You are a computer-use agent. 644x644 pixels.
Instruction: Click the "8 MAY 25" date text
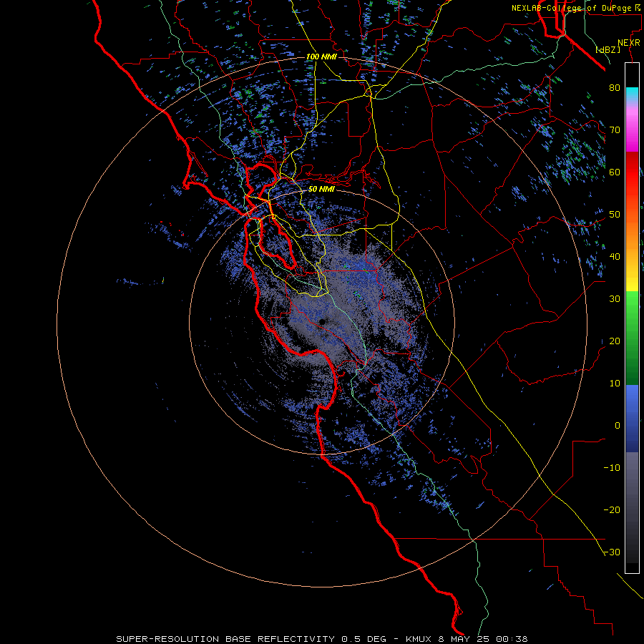(463, 639)
